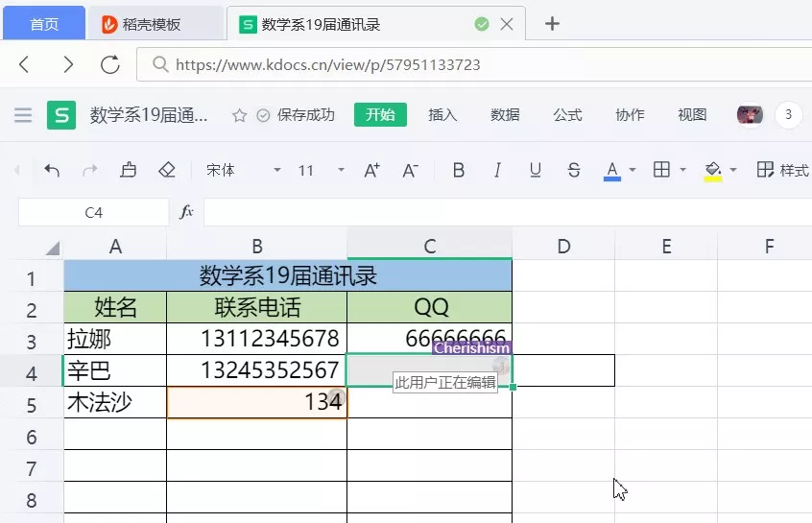Expand the fill color dropdown arrow
The image size is (812, 523).
(x=732, y=170)
